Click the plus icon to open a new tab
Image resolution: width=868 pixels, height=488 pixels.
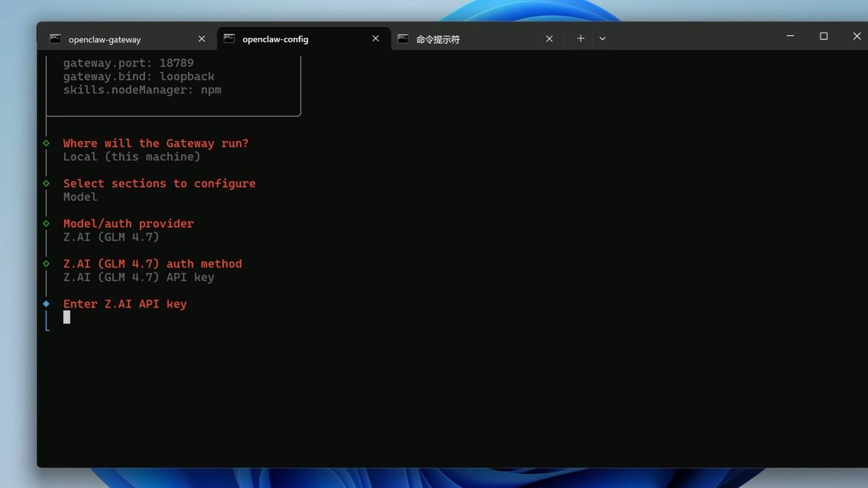tap(580, 39)
